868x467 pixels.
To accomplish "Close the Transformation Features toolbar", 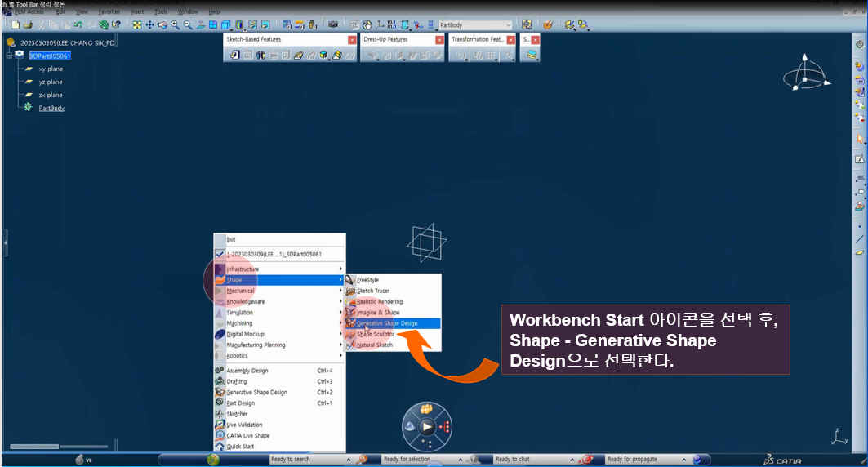I will point(511,40).
